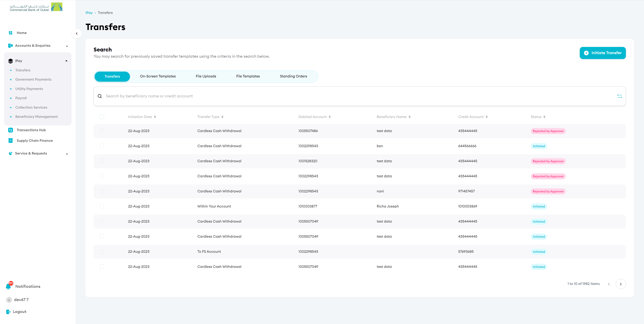Image resolution: width=644 pixels, height=324 pixels.
Task: Click the Supply Chain Finance icon
Action: pyautogui.click(x=11, y=141)
